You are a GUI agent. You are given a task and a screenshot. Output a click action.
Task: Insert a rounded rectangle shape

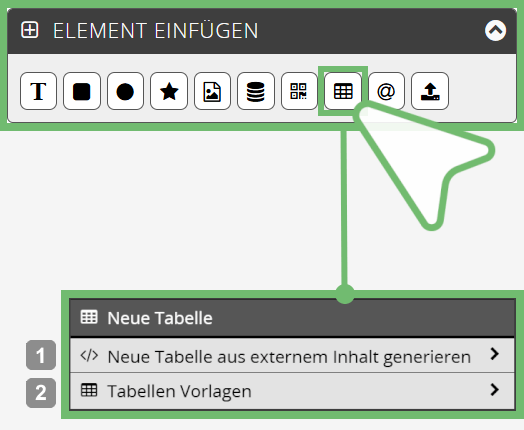point(82,91)
